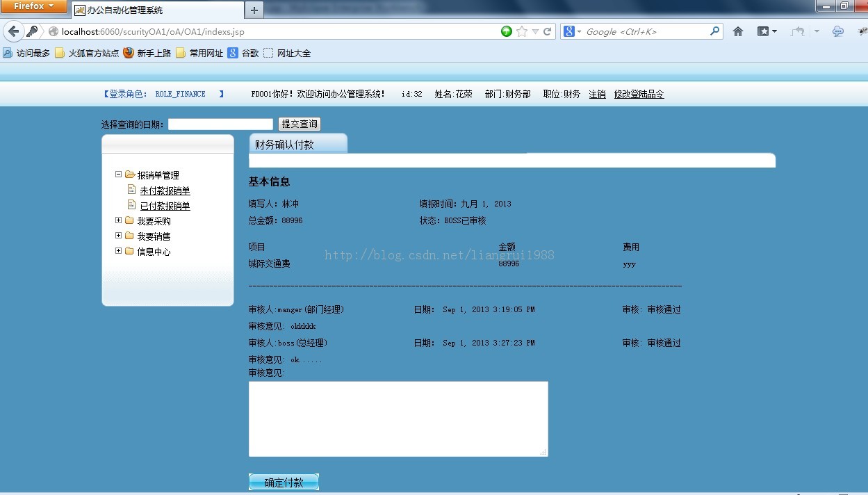This screenshot has height=495, width=868.
Task: Click the back navigation arrow
Action: tap(14, 31)
